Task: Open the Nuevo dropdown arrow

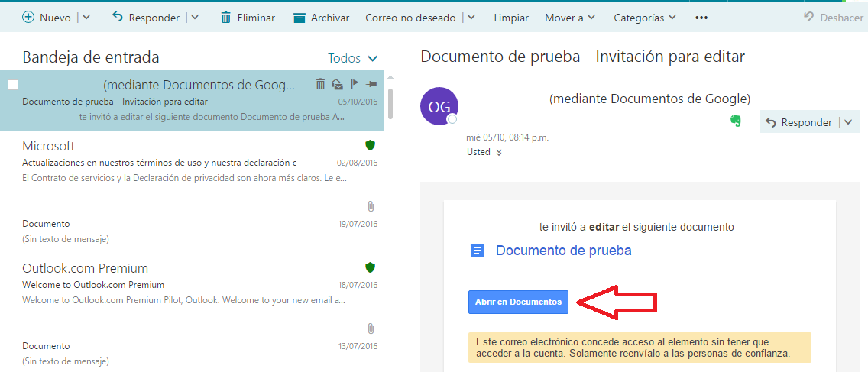Action: click(x=86, y=17)
